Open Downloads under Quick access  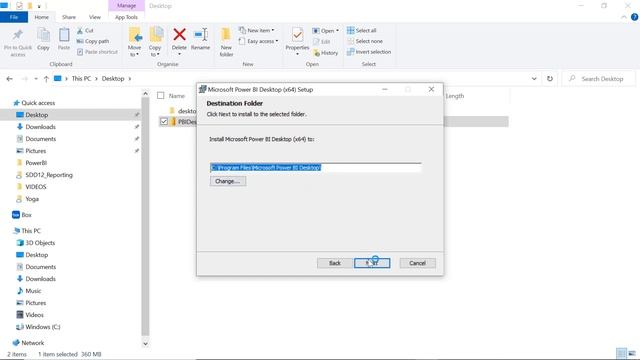[x=40, y=127]
